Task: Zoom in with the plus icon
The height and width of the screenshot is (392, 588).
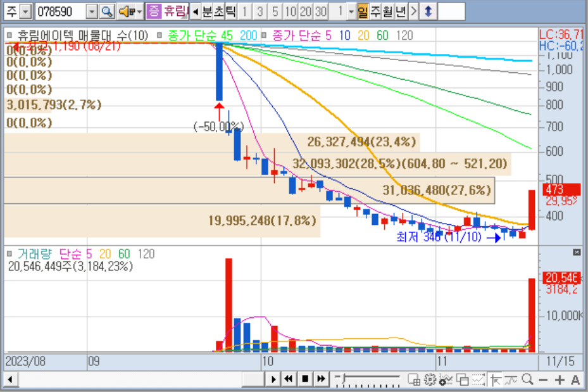Action: click(x=560, y=380)
